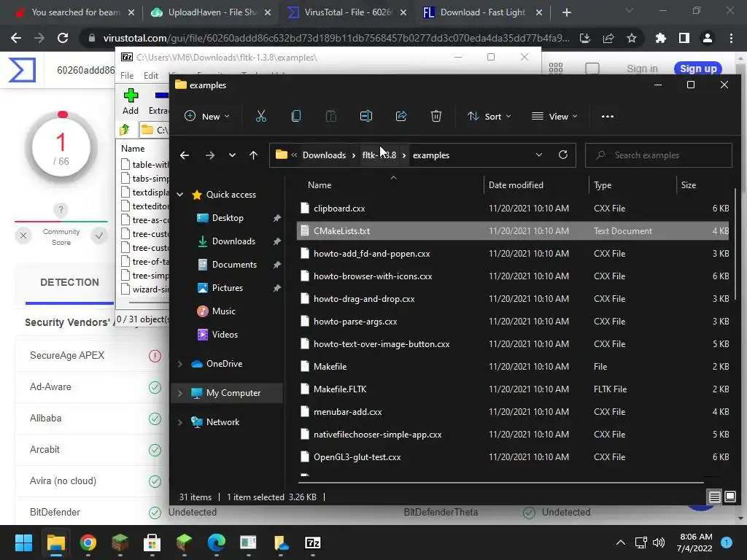The width and height of the screenshot is (747, 560).
Task: Click the Sign in link on VirusTotal
Action: click(642, 69)
